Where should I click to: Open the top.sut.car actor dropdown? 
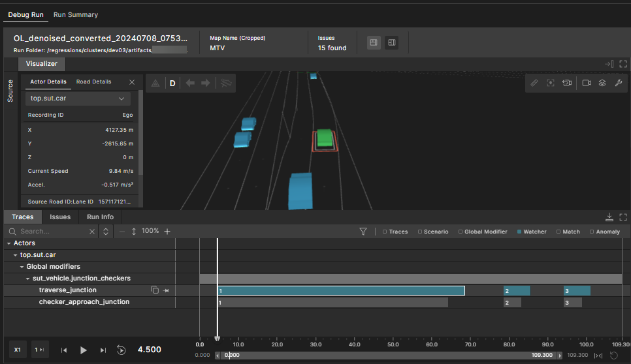click(78, 99)
